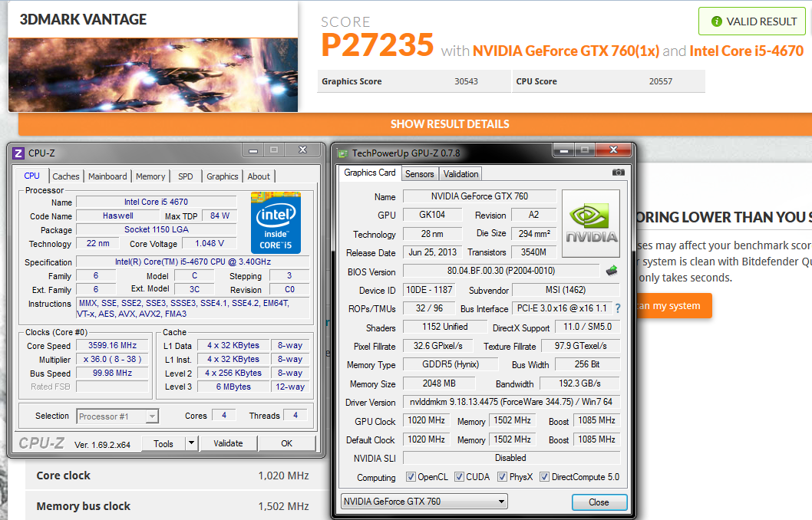Open the Graphics tab in CPU-Z
Screen dimensions: 812x520
click(222, 176)
